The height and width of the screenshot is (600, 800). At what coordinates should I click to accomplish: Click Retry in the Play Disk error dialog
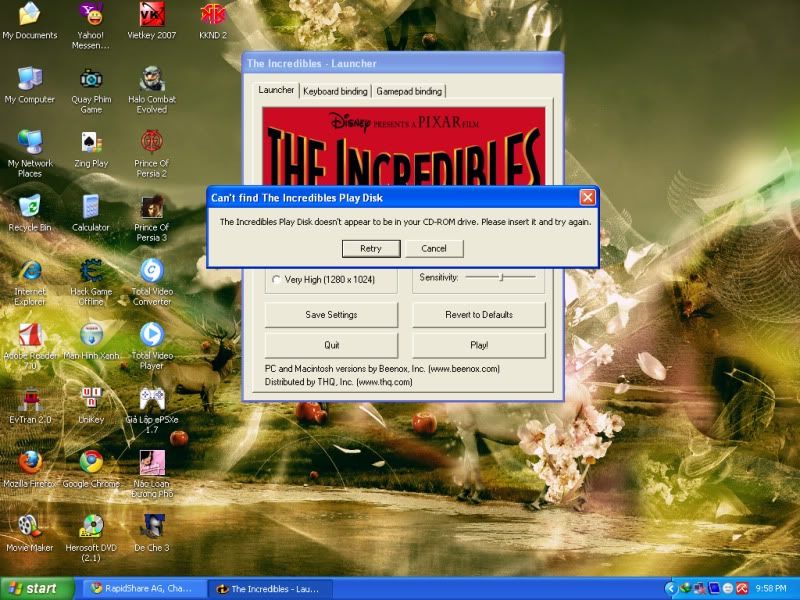pos(371,248)
